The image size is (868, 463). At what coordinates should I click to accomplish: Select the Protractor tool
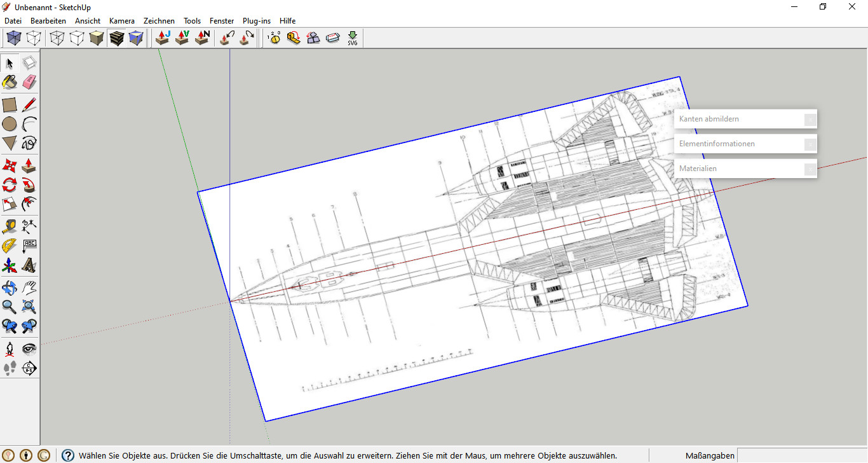[10, 246]
